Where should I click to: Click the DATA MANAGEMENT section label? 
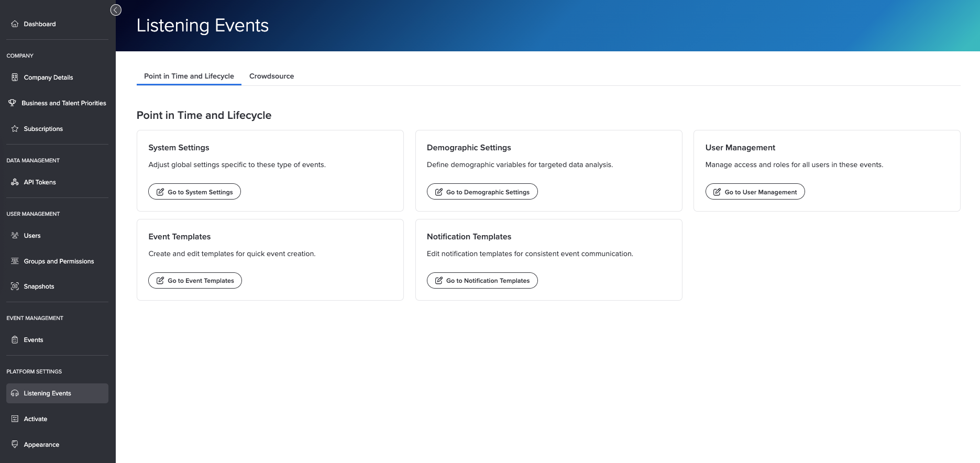(x=33, y=160)
